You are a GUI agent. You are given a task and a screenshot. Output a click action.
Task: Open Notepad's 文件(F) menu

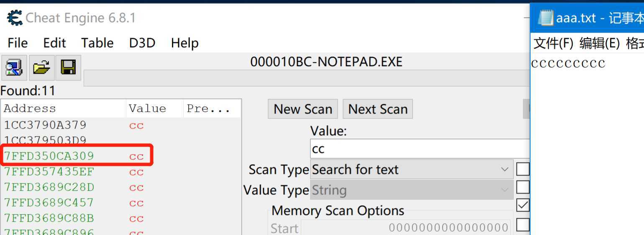click(x=553, y=43)
